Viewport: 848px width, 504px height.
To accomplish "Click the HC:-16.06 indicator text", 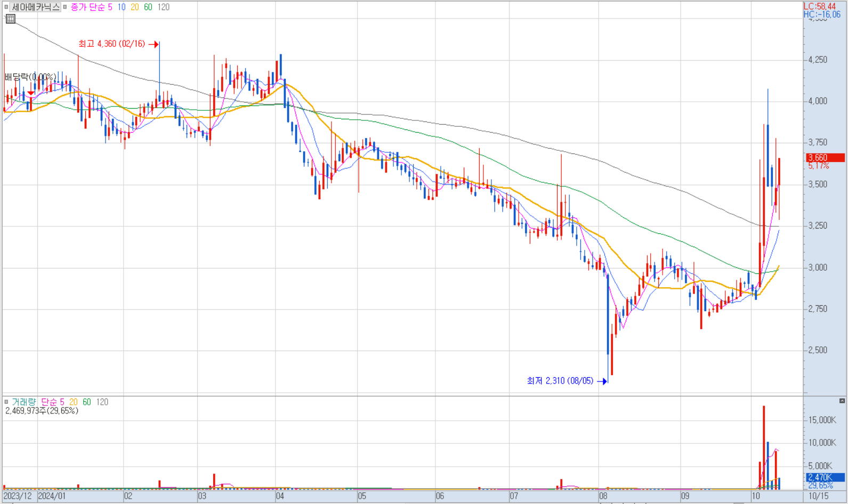I will point(822,15).
